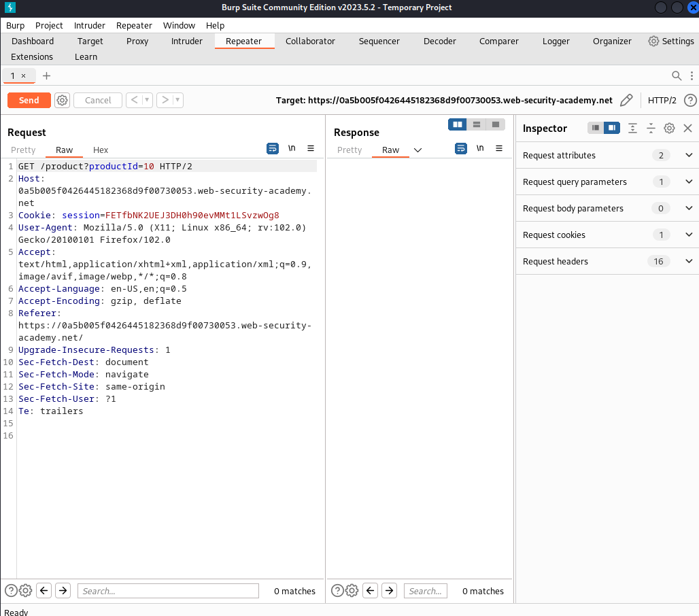
Task: Open the Sequencer tab
Action: (x=379, y=41)
